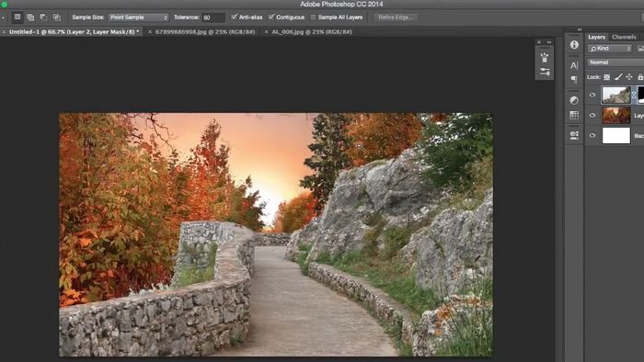644x362 pixels.
Task: Choose Intersect with selection mode icon
Action: pos(57,17)
